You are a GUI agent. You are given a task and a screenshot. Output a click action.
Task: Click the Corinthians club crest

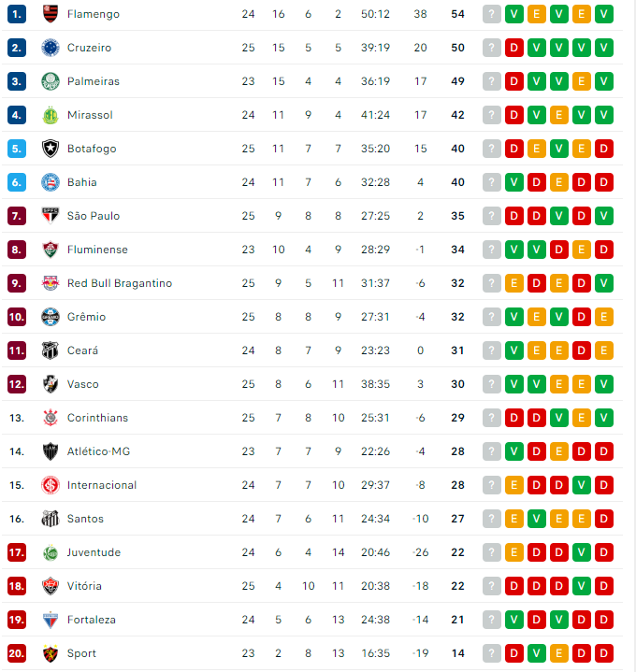[51, 418]
